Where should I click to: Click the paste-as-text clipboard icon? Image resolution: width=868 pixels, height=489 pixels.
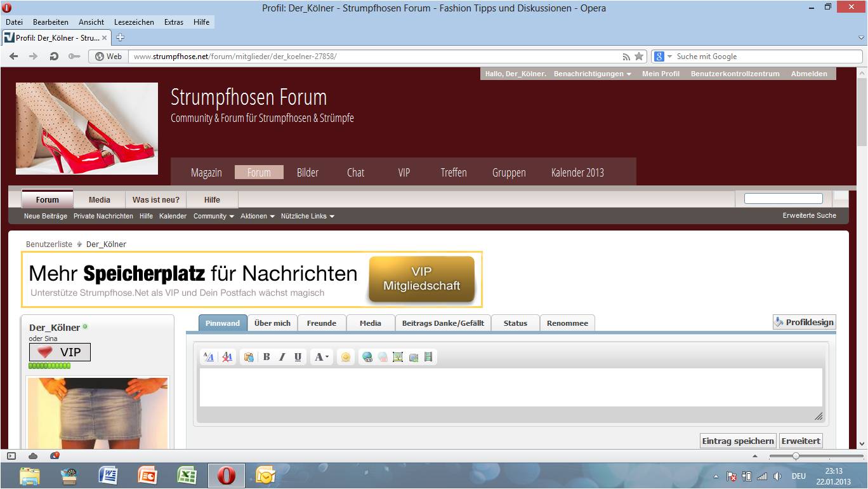click(249, 357)
